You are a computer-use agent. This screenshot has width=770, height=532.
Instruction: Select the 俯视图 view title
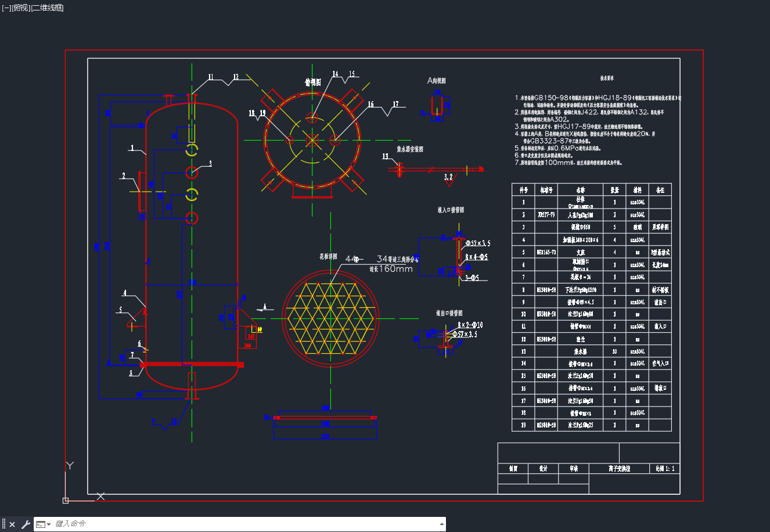coord(313,82)
